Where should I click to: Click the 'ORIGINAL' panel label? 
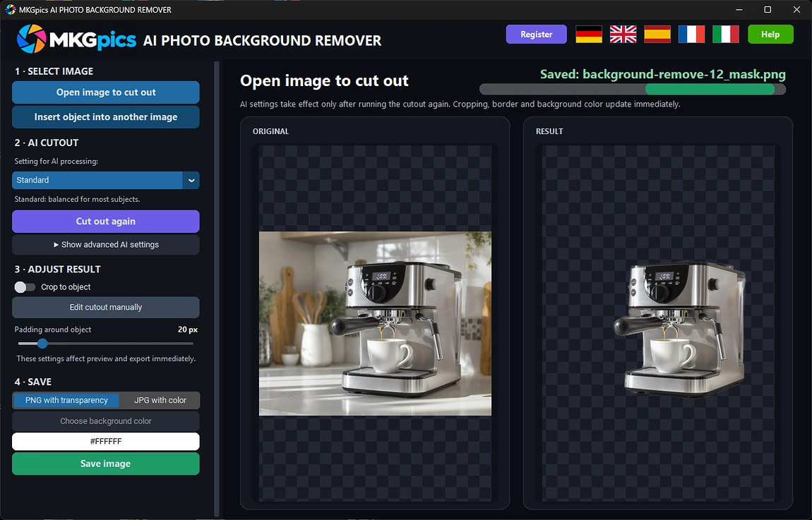tap(271, 131)
